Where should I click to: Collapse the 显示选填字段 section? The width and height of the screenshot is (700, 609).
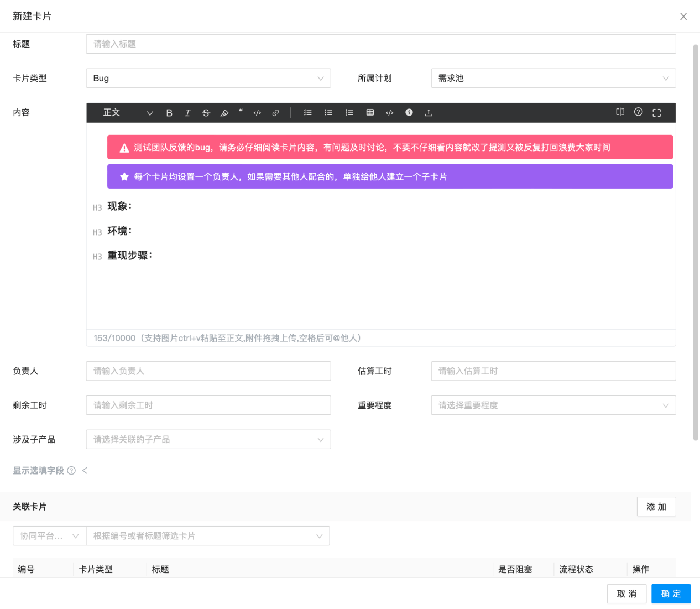85,470
